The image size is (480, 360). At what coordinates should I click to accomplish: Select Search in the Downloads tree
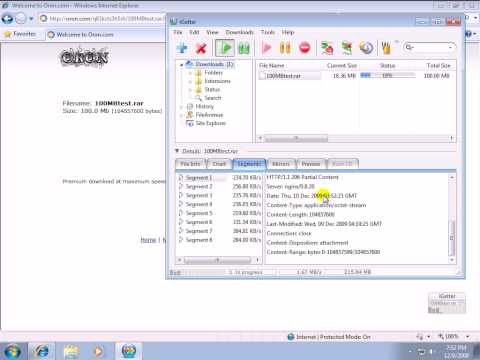213,98
